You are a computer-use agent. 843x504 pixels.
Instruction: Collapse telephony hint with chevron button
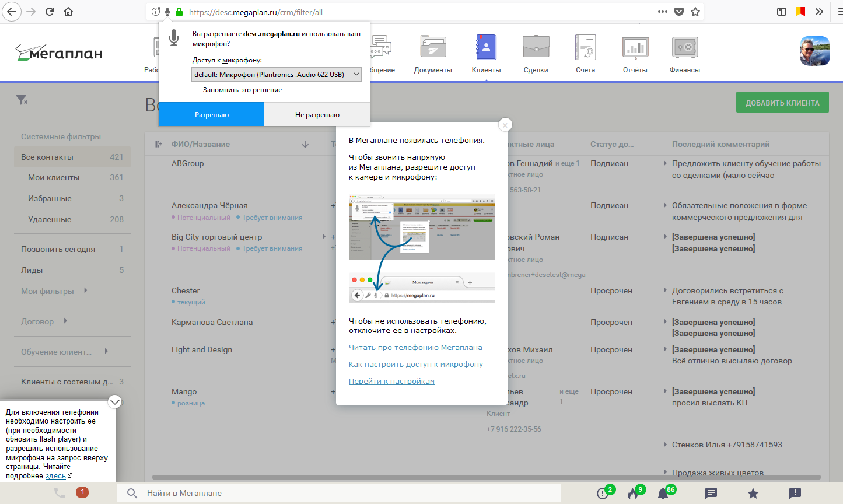(115, 401)
